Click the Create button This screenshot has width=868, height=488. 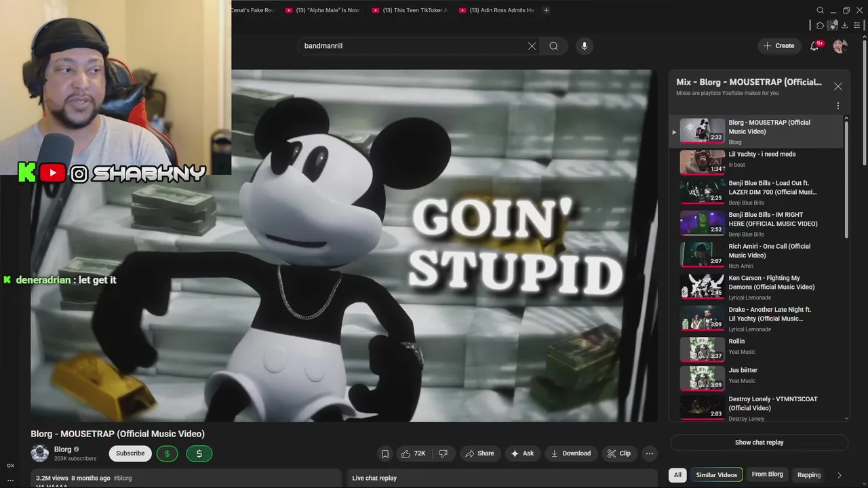[778, 46]
